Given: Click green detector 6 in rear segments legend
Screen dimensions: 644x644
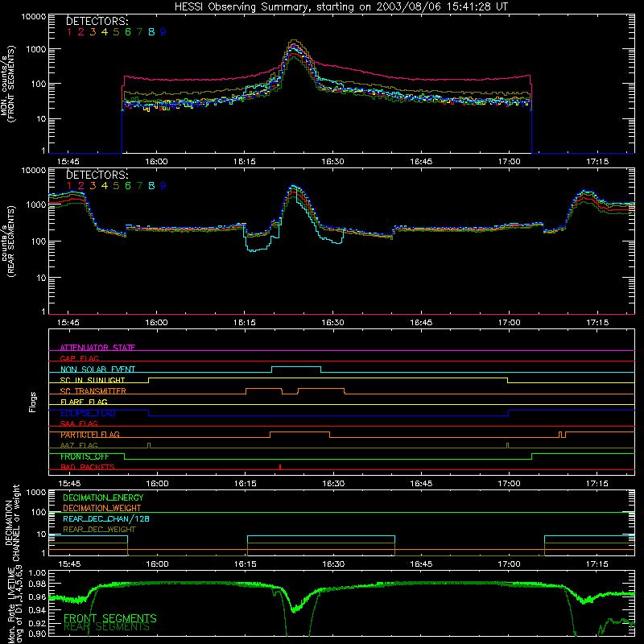Looking at the screenshot, I should (128, 186).
